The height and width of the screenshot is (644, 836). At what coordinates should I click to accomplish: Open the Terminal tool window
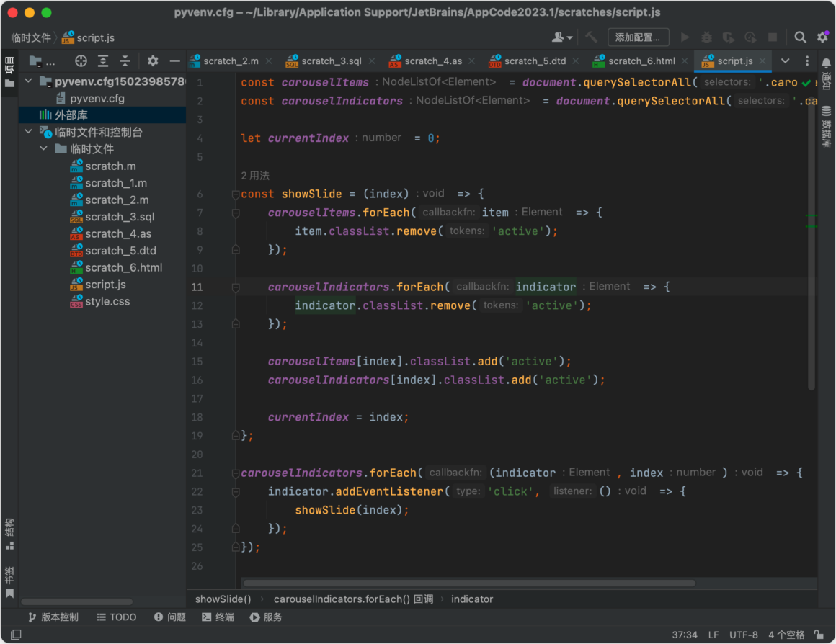click(218, 617)
